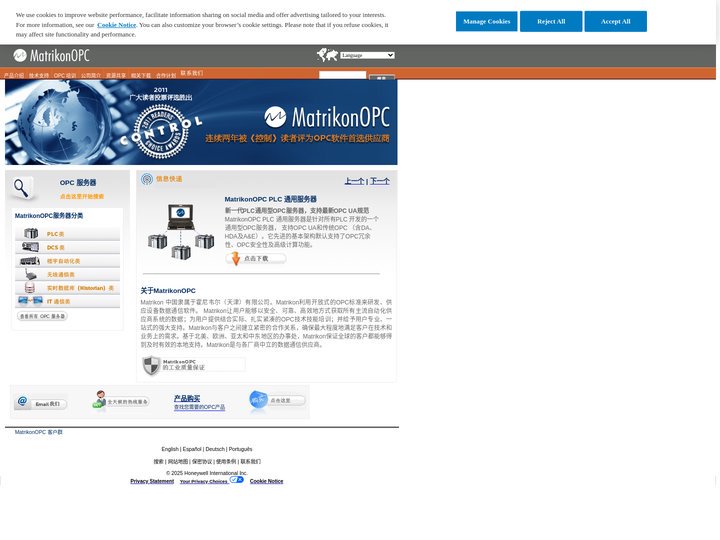Click the MatrikonOPC logo in the header
The width and height of the screenshot is (720, 540).
[51, 56]
